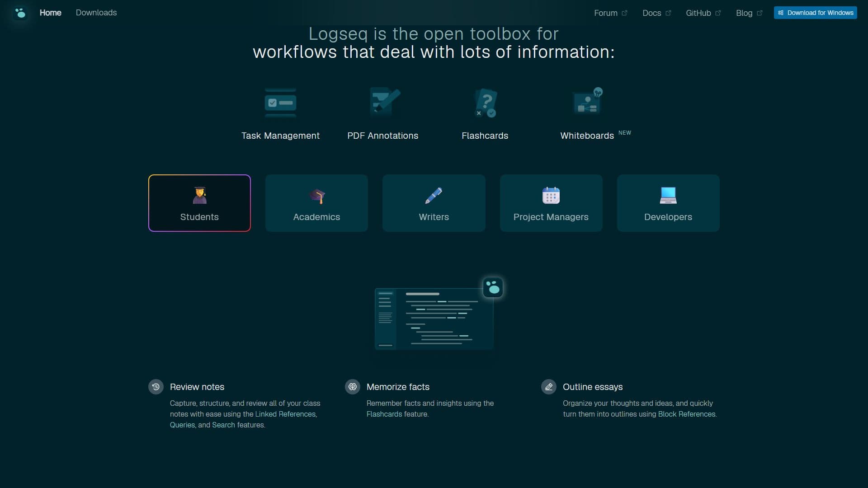
Task: Click the Logseq app illustration thumbnail
Action: [434, 319]
